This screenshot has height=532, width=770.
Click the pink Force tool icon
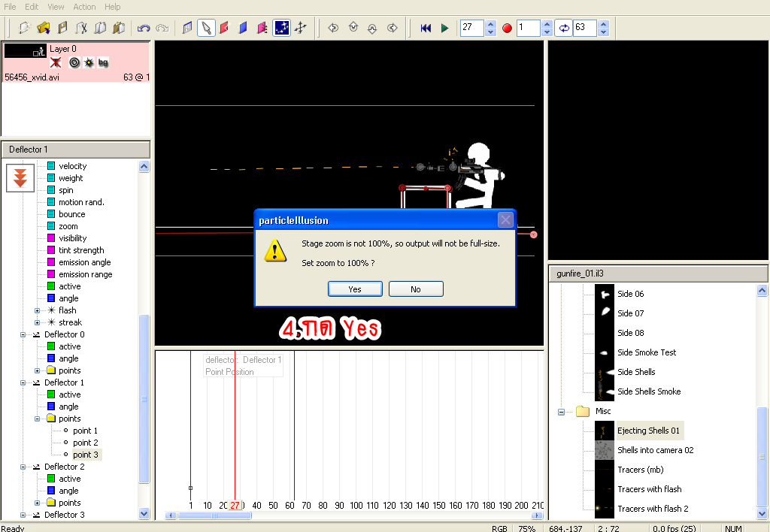[x=262, y=28]
